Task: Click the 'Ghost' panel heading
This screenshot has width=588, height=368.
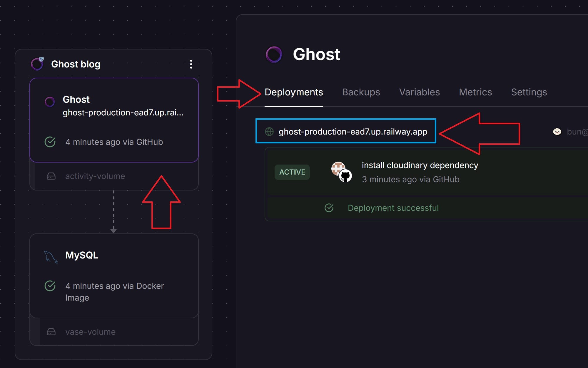Action: (316, 54)
